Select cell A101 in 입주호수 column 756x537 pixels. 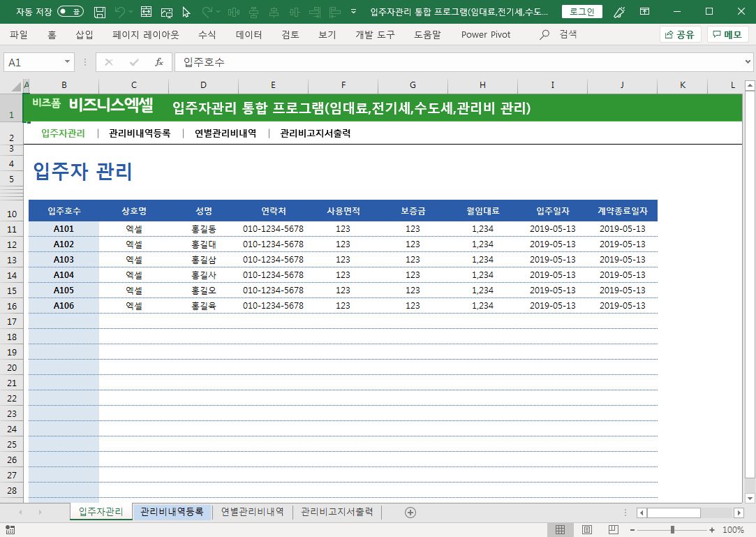point(64,229)
